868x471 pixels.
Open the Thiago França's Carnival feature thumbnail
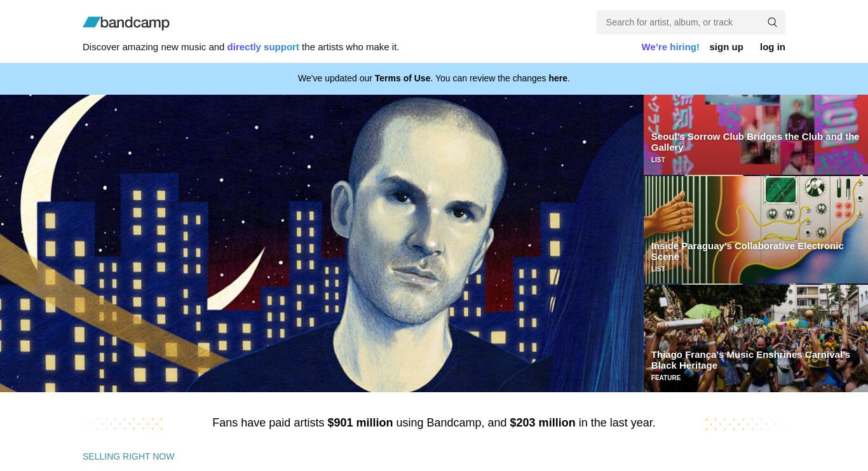click(756, 338)
